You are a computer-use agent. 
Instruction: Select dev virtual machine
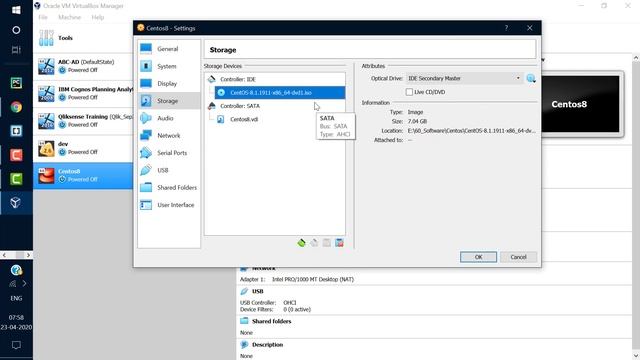click(83, 148)
